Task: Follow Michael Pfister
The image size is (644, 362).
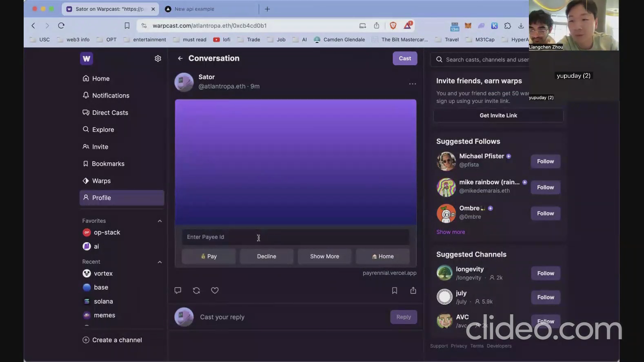Action: [545, 161]
